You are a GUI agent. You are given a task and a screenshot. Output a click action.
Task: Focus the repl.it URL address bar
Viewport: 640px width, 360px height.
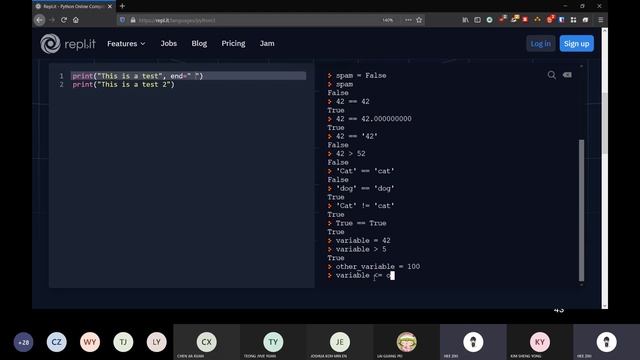coord(257,20)
